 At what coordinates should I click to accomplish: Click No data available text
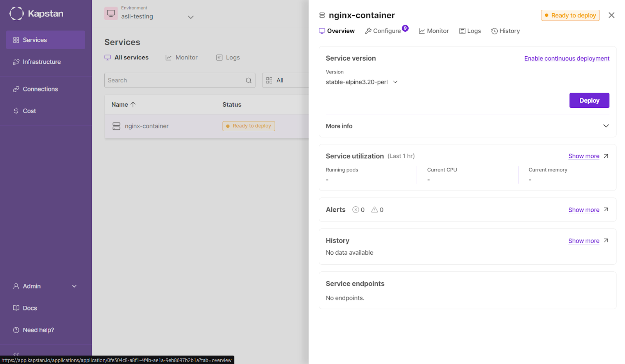point(349,253)
